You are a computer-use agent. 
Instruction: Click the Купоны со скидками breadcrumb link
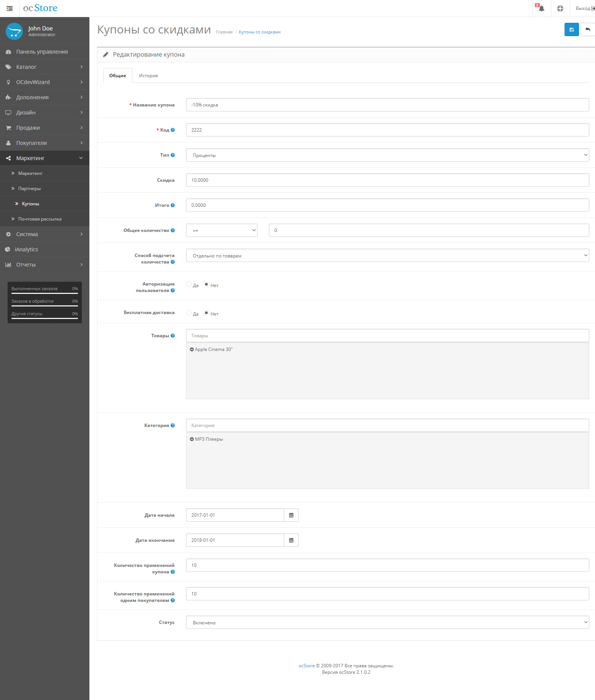259,32
